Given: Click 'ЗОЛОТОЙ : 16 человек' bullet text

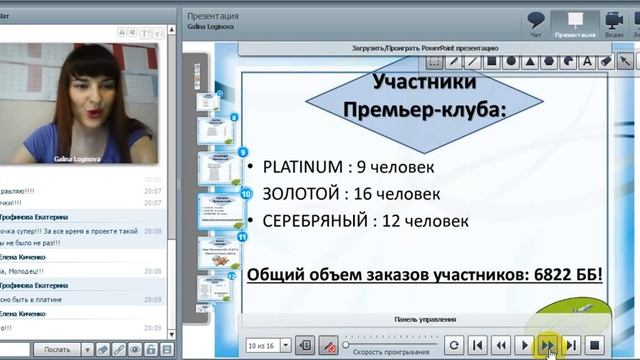Looking at the screenshot, I should [x=351, y=194].
